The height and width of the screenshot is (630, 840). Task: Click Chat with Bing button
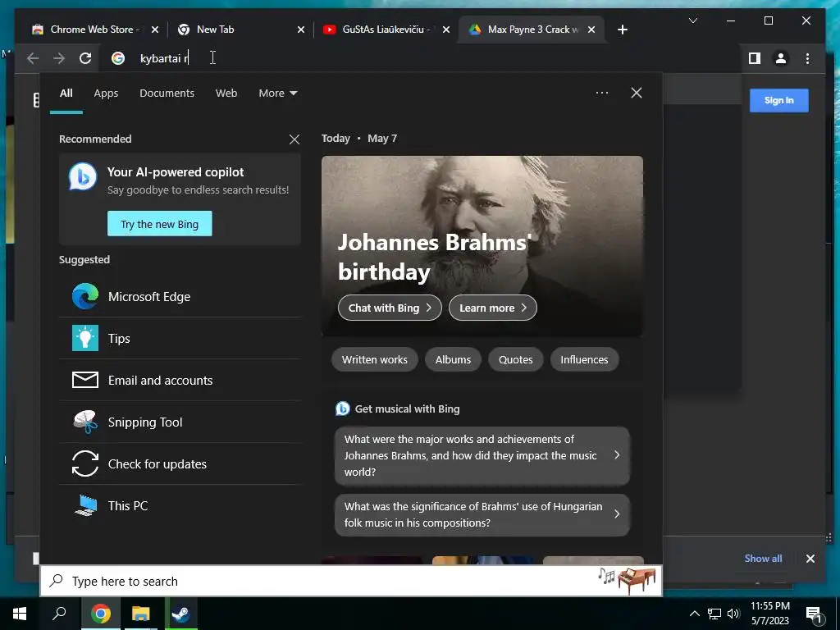tap(390, 308)
